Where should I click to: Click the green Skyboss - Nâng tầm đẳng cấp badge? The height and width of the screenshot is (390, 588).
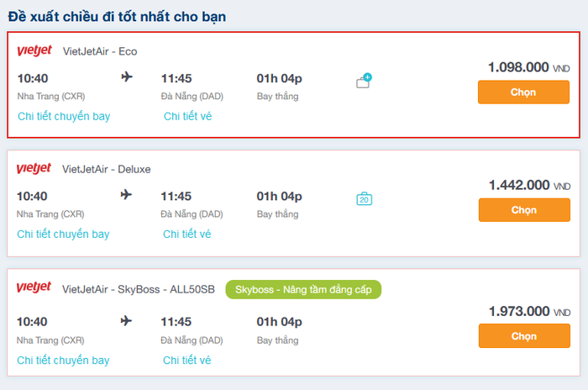303,289
